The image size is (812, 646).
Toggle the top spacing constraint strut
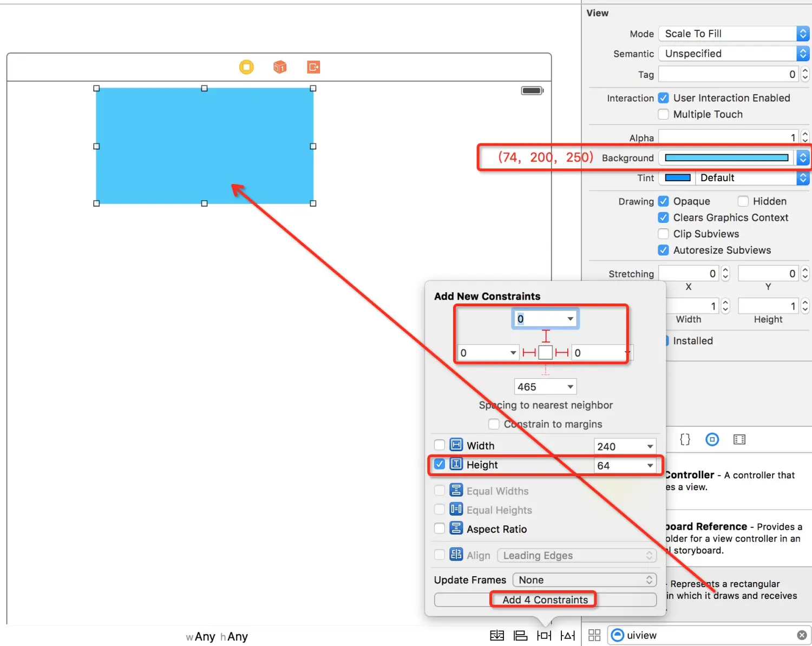click(x=546, y=336)
